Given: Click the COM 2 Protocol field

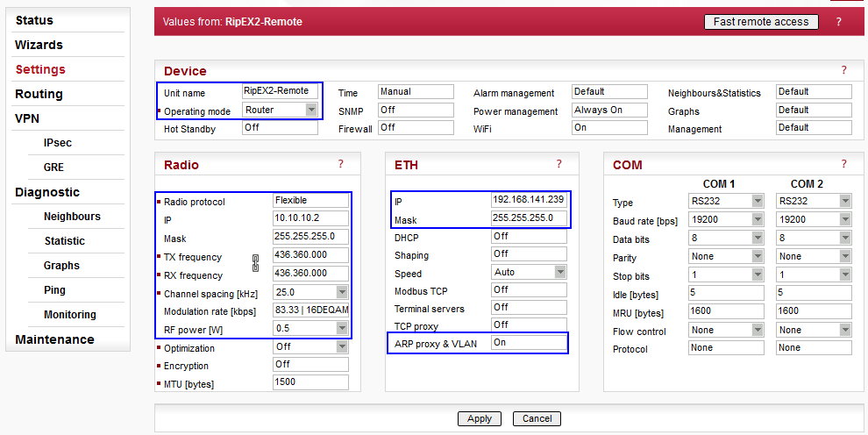Looking at the screenshot, I should point(814,347).
